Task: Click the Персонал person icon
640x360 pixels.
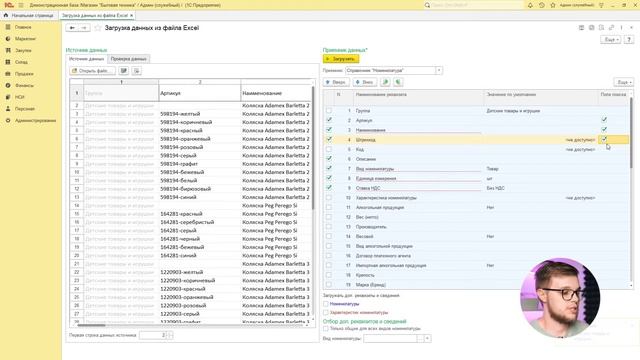Action: pyautogui.click(x=8, y=109)
